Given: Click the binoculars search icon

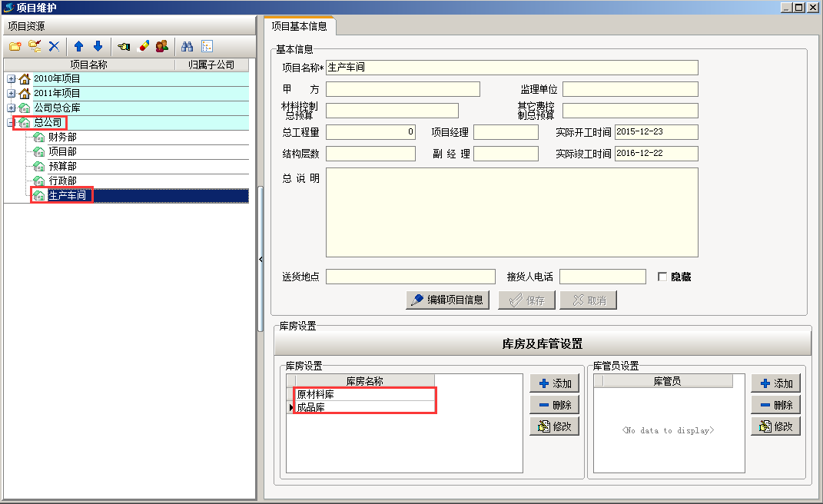Looking at the screenshot, I should tap(187, 46).
